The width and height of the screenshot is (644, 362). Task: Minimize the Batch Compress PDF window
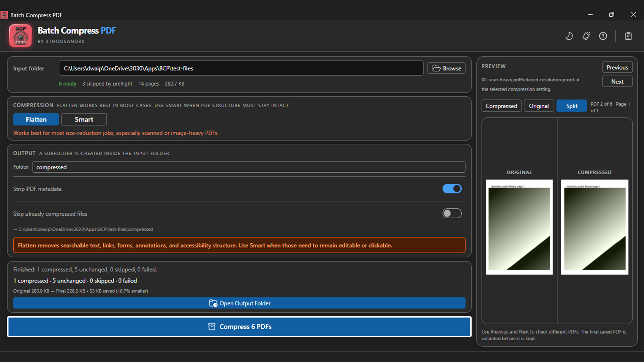[x=590, y=15]
